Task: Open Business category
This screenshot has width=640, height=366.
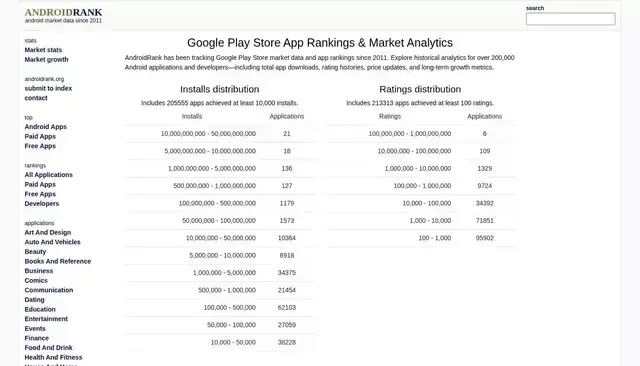Action: pyautogui.click(x=39, y=271)
